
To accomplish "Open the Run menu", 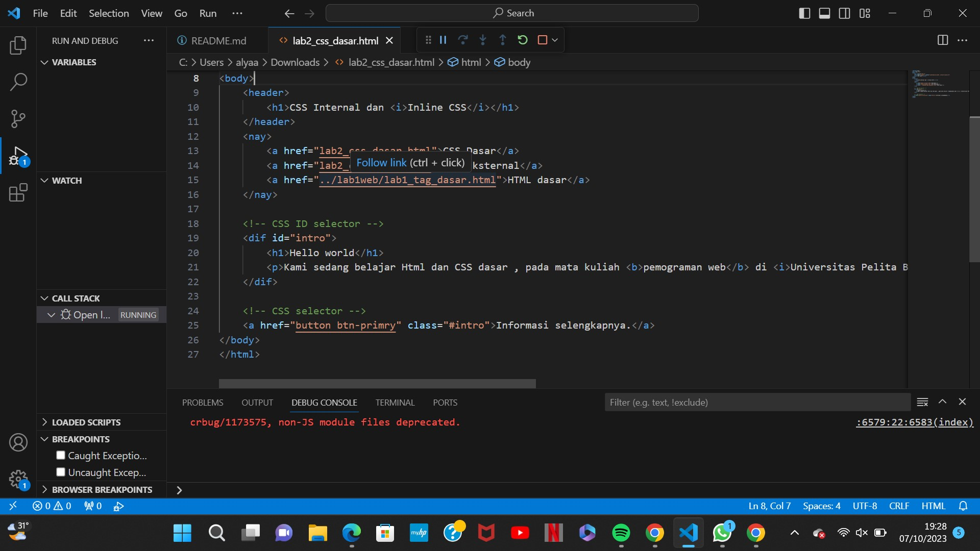I will [208, 13].
